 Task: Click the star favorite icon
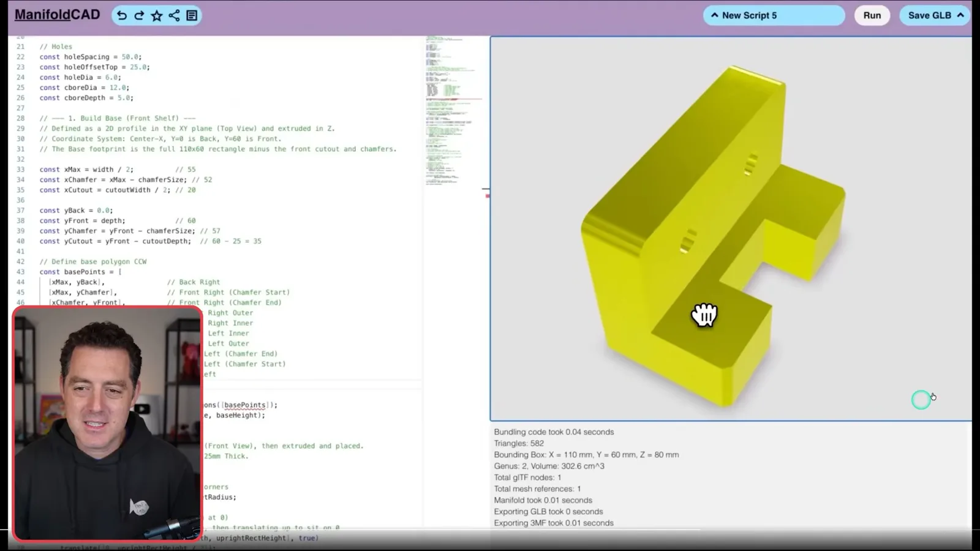[157, 15]
